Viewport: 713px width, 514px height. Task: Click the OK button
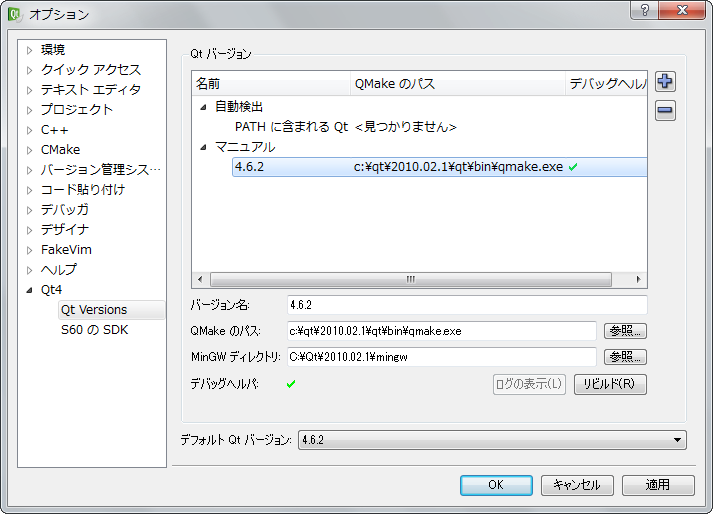point(496,485)
